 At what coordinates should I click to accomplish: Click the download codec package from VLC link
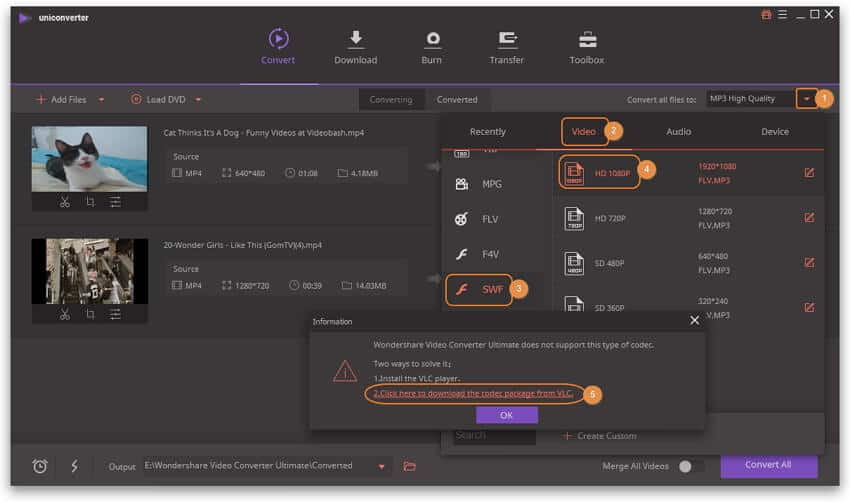point(473,394)
